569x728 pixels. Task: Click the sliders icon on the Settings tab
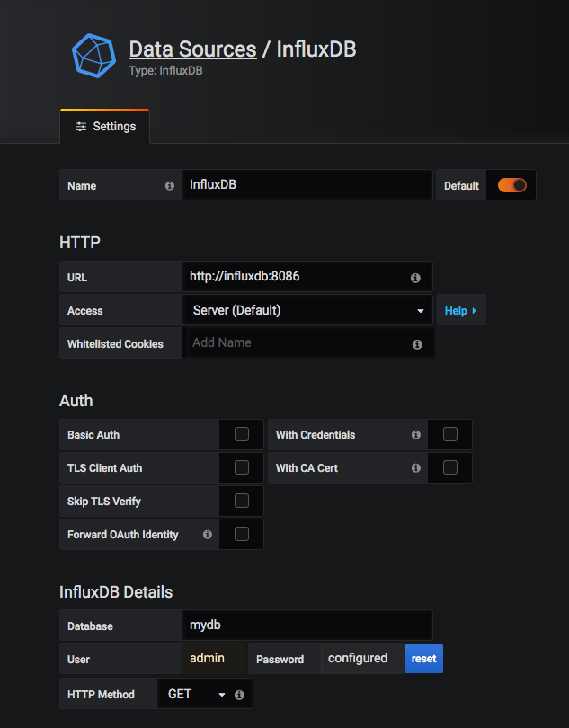(x=81, y=127)
